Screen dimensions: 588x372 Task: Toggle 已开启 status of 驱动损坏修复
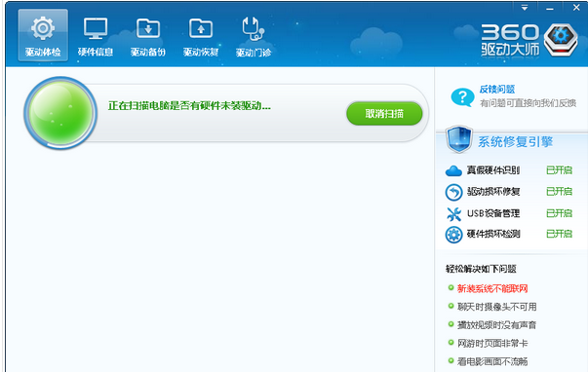559,192
